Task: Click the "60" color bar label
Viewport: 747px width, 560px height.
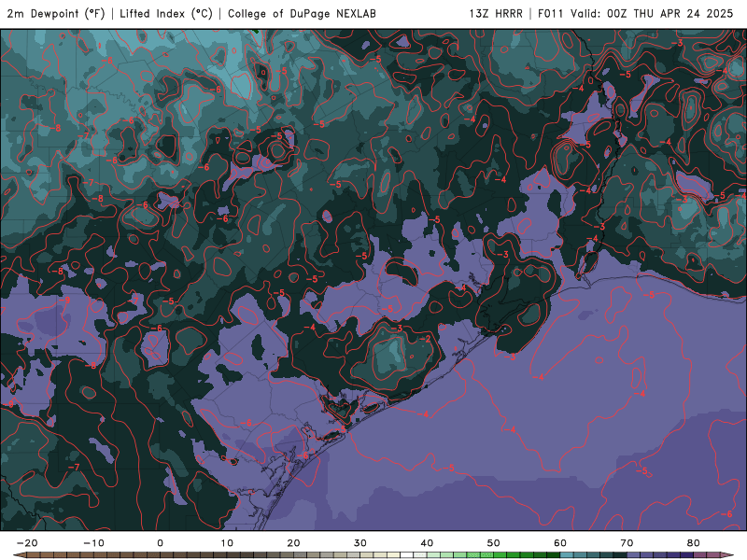Action: pyautogui.click(x=560, y=543)
